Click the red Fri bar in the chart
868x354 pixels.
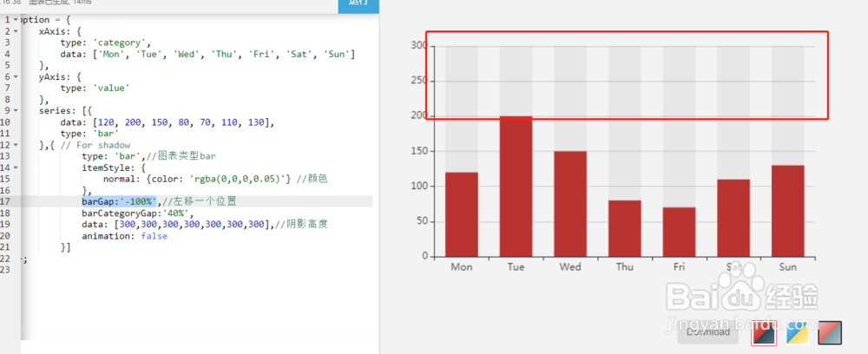(679, 233)
